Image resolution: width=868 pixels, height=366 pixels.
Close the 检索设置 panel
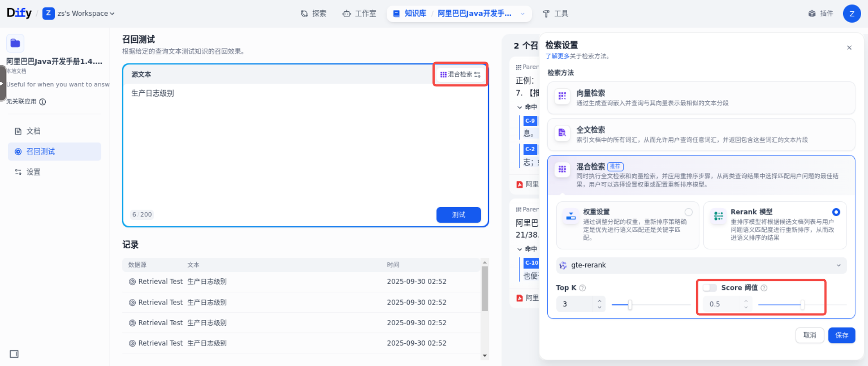849,48
